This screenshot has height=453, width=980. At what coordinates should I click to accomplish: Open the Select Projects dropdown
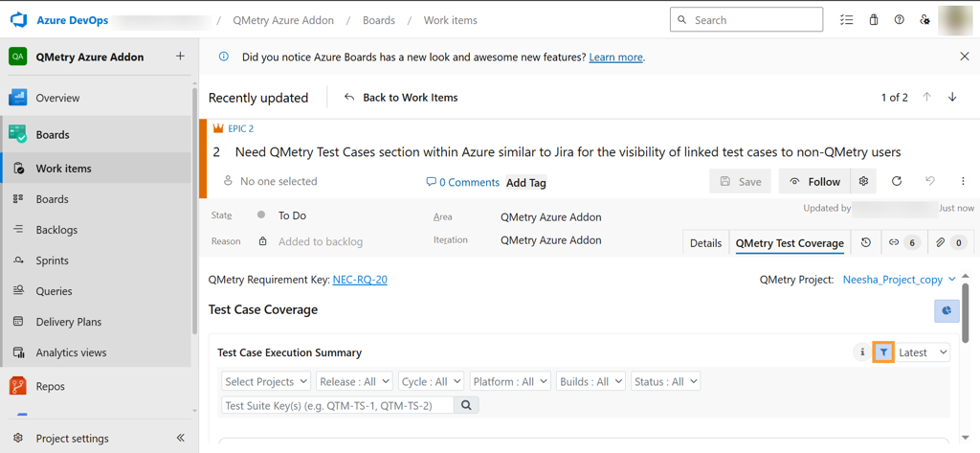(266, 381)
